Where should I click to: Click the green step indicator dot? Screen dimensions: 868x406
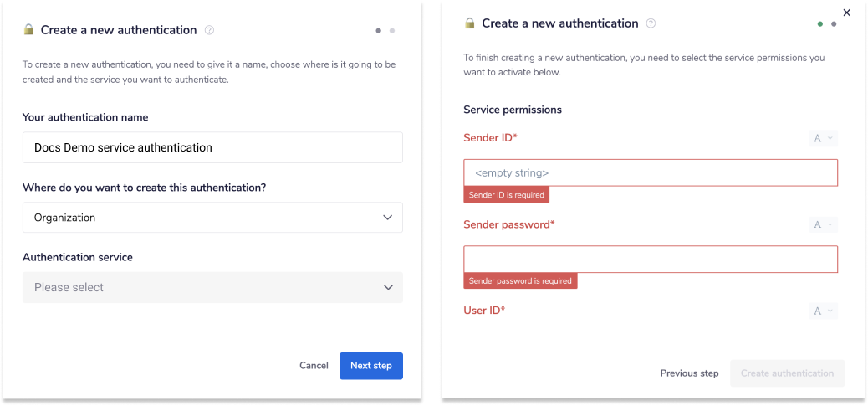(x=820, y=24)
